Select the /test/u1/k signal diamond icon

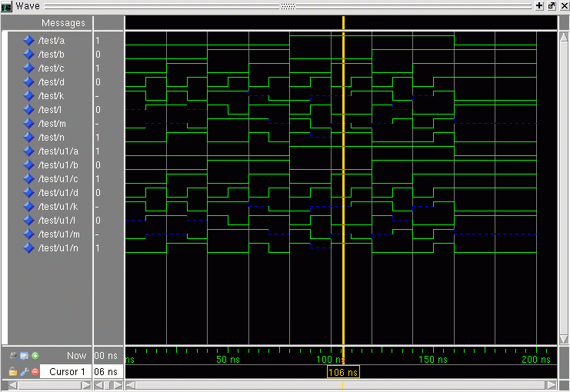pos(28,206)
